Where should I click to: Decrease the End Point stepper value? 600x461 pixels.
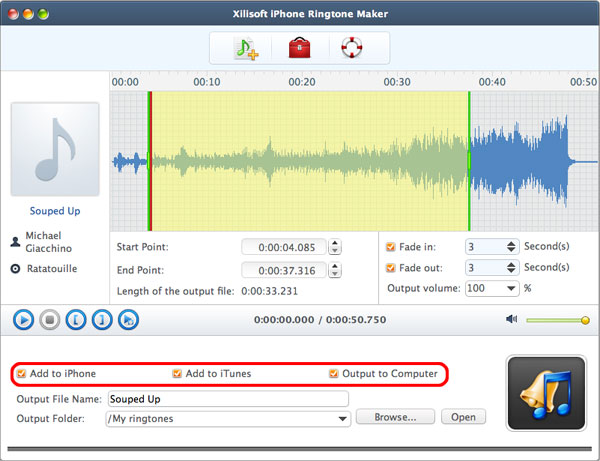pyautogui.click(x=335, y=274)
